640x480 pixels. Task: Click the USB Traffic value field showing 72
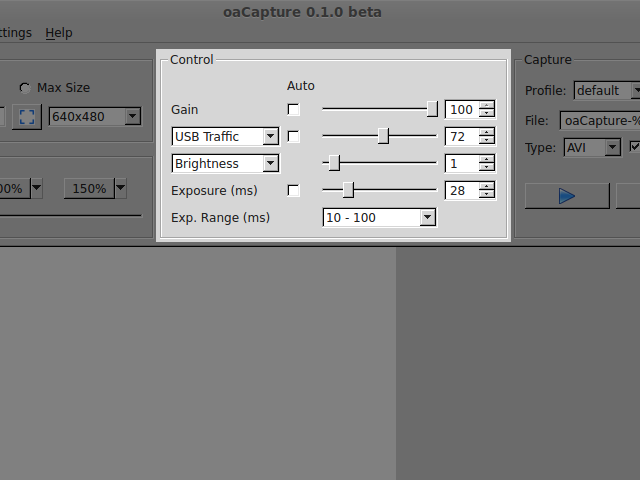coord(462,136)
